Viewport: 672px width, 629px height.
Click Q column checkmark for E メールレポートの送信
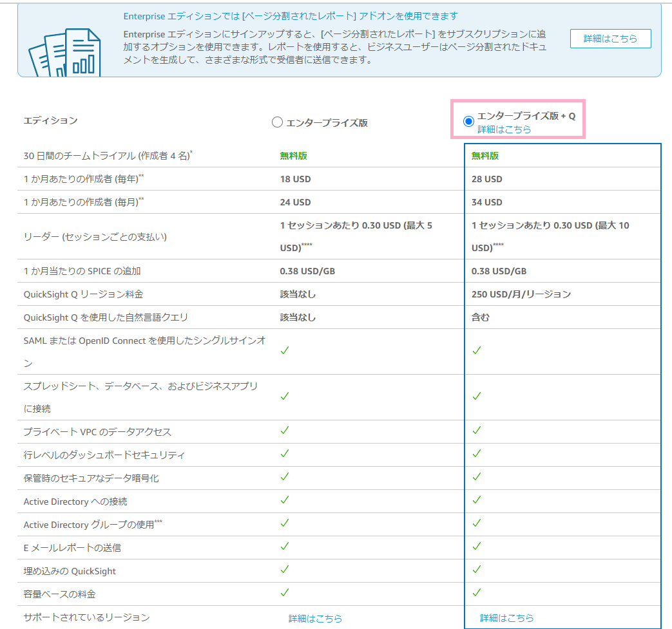[477, 546]
